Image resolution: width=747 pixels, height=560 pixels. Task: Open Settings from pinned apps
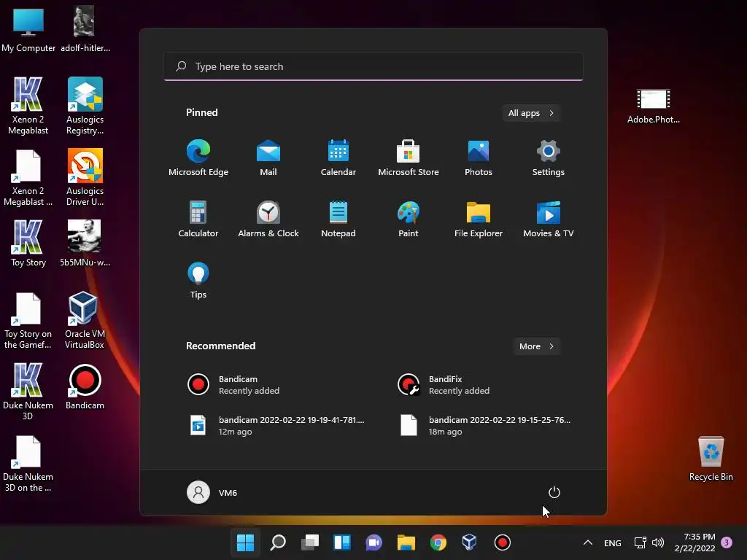[549, 157]
